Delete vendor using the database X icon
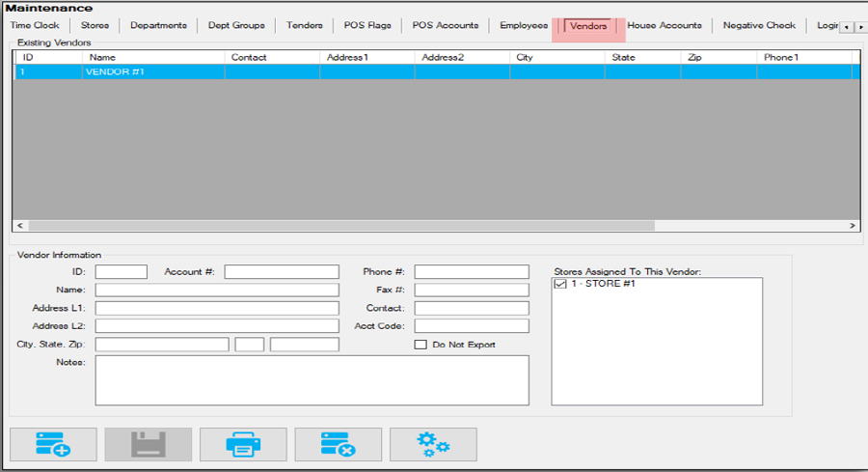This screenshot has width=868, height=472. pyautogui.click(x=339, y=444)
